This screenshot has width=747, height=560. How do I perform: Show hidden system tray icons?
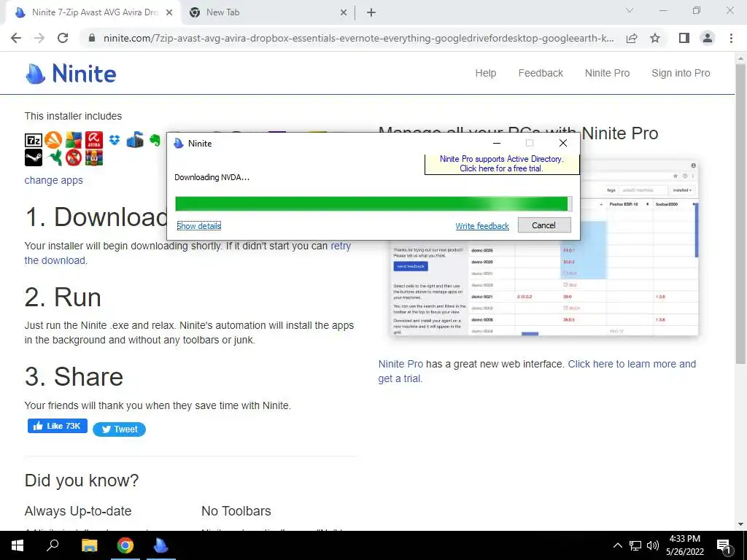(x=617, y=545)
